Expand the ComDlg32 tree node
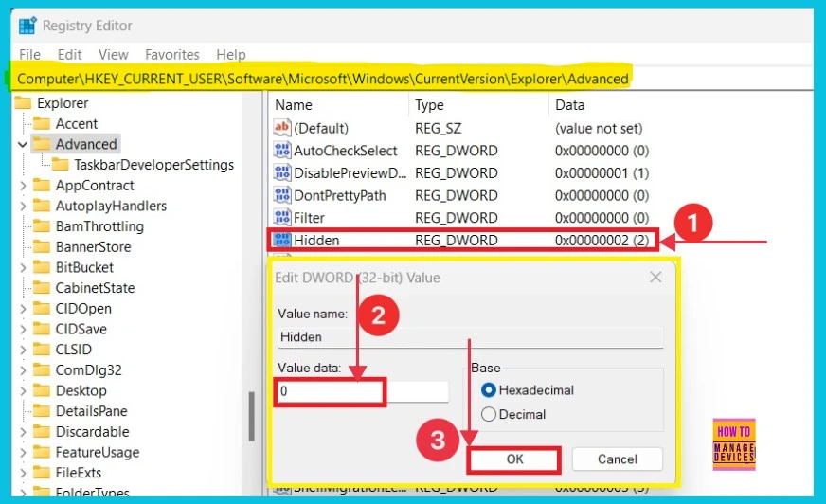This screenshot has width=826, height=504. (23, 370)
